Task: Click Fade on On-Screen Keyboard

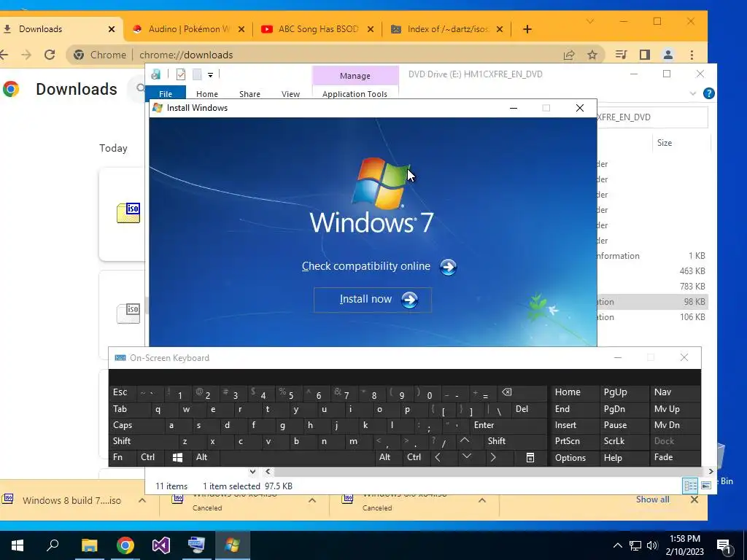Action: (675, 458)
